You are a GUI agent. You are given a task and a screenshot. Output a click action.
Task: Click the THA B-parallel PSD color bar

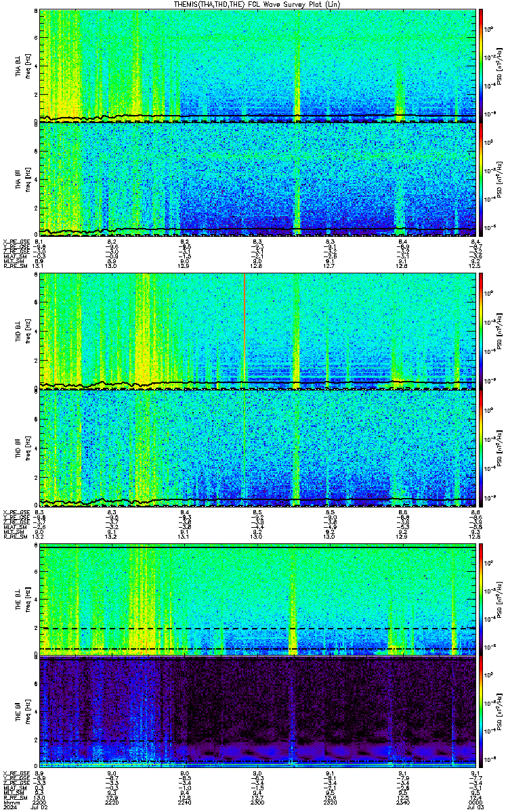[481, 179]
